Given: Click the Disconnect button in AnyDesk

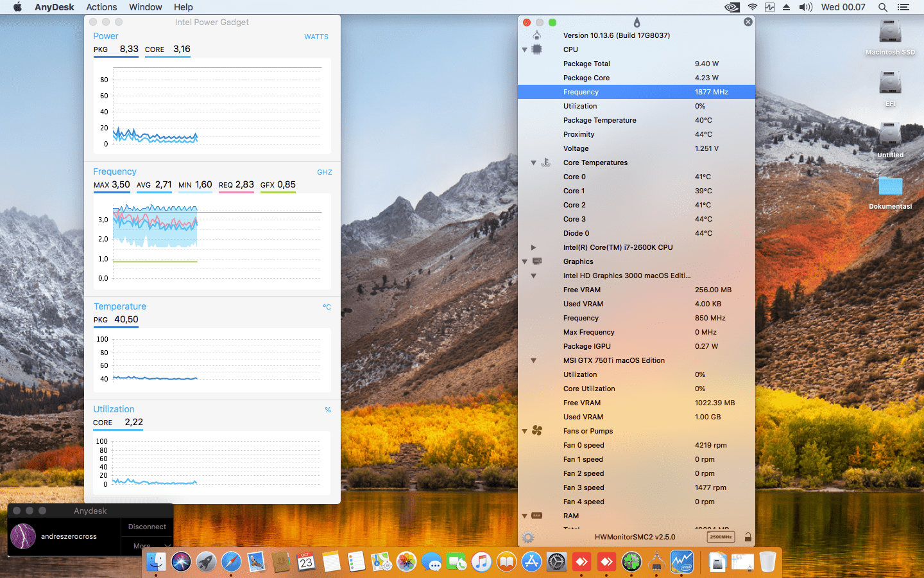Looking at the screenshot, I should [x=146, y=526].
